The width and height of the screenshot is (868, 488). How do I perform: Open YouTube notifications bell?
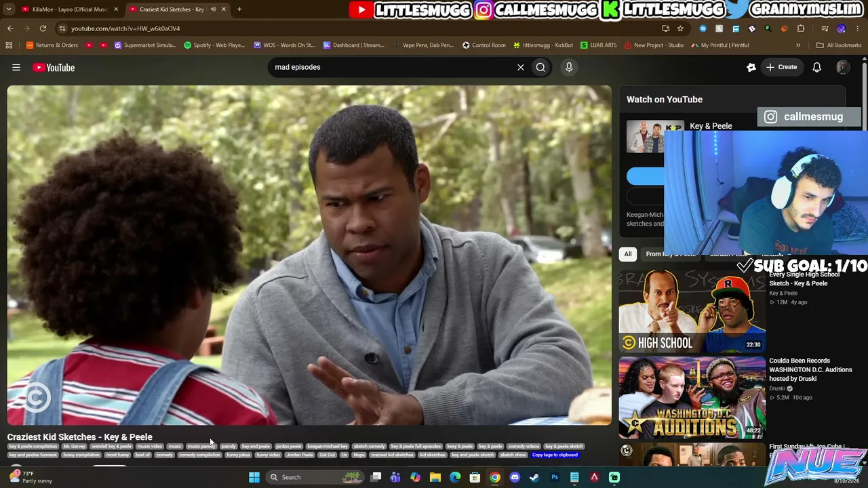pos(817,67)
